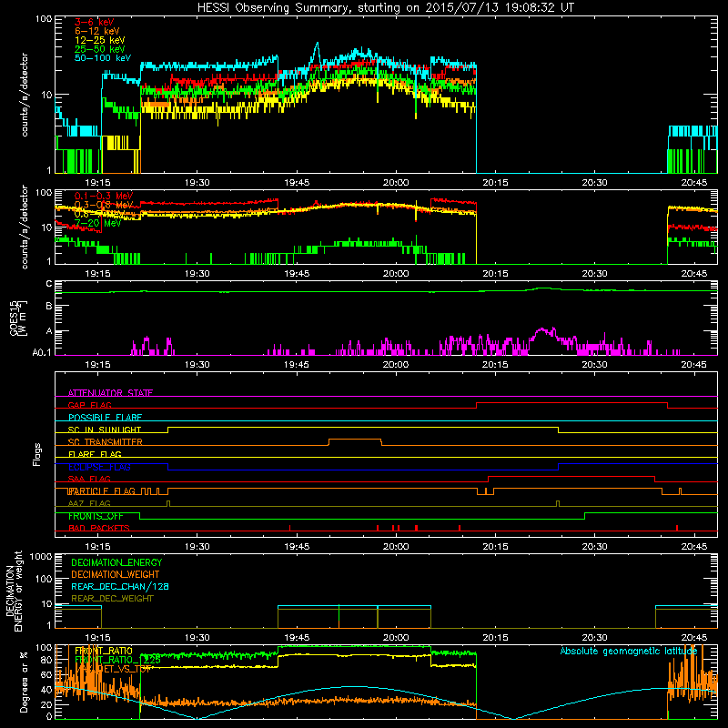The height and width of the screenshot is (728, 728).
Task: Select the SAA_FLAG label
Action: pos(89,480)
